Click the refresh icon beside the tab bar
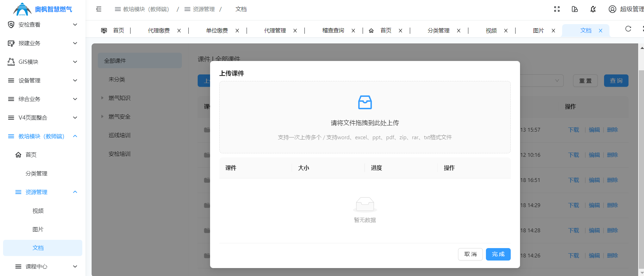Screen dimensions: 644x276 tap(628, 29)
